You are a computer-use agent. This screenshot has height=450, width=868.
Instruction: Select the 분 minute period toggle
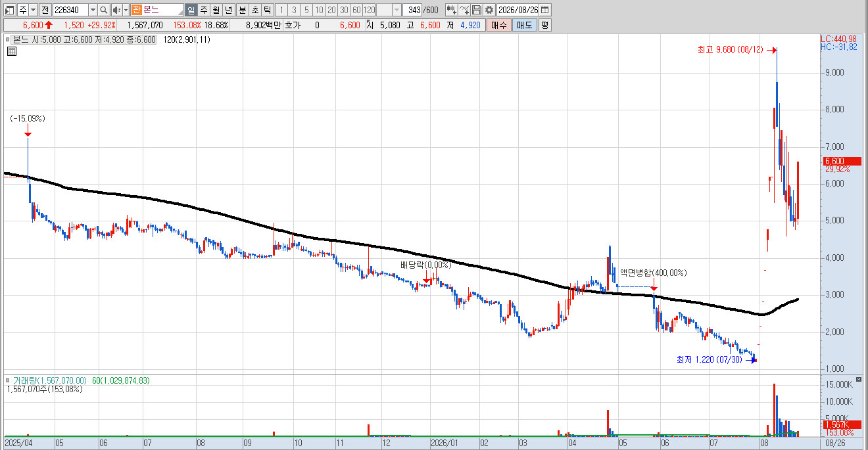click(242, 10)
